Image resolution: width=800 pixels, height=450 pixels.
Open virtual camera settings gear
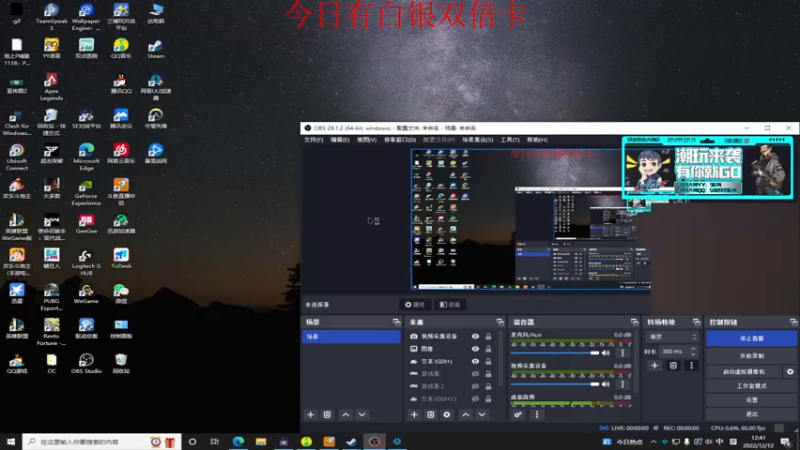pyautogui.click(x=790, y=372)
